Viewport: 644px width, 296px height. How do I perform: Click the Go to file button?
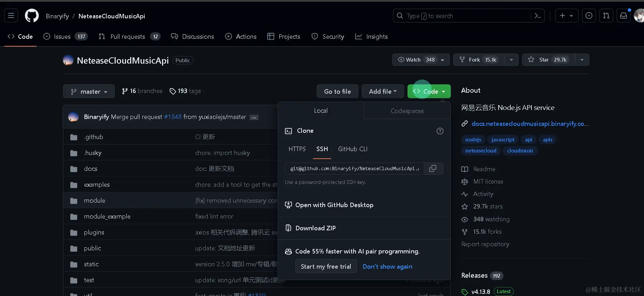338,91
